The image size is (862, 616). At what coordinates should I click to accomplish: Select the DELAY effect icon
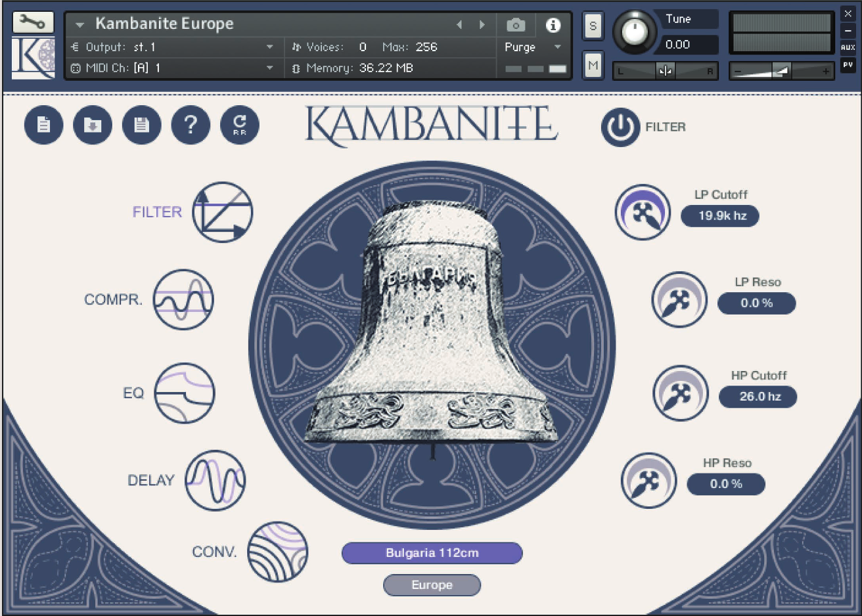click(217, 480)
